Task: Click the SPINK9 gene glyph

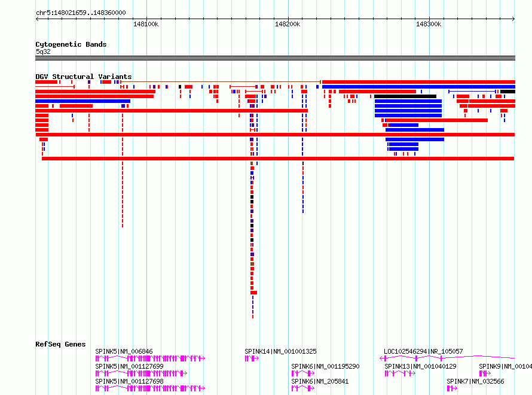Action: 485,373
